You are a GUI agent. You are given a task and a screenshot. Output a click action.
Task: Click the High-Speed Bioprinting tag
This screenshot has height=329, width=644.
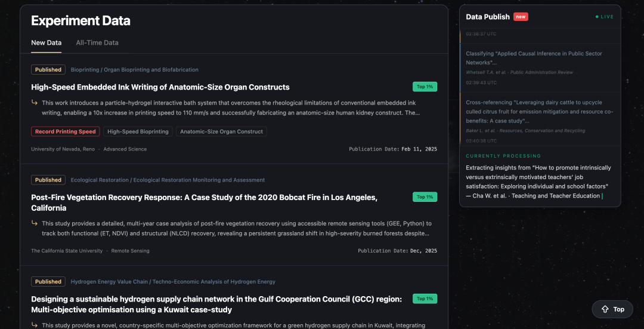[x=138, y=131]
